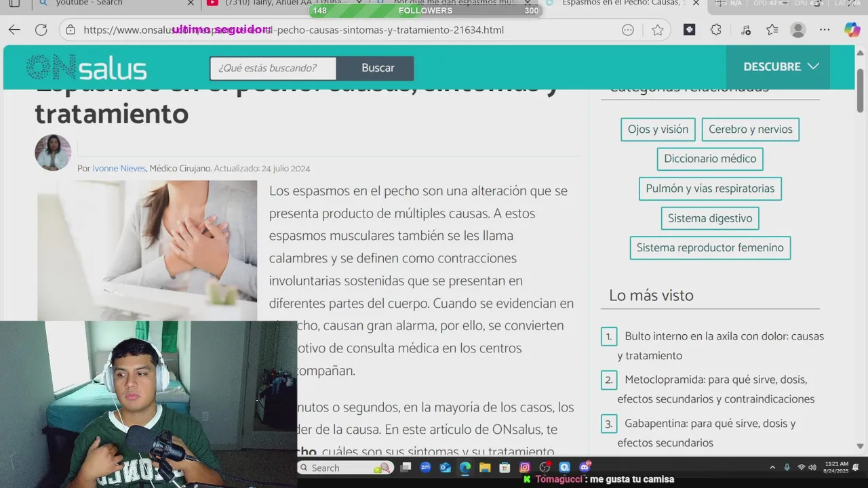Open Instagram from the taskbar
868x488 pixels.
pos(525,468)
